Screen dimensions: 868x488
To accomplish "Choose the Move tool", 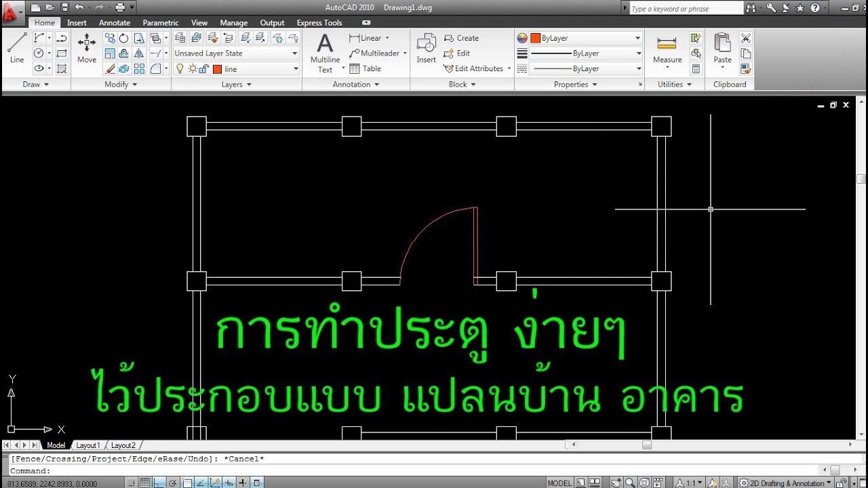I will tap(87, 47).
